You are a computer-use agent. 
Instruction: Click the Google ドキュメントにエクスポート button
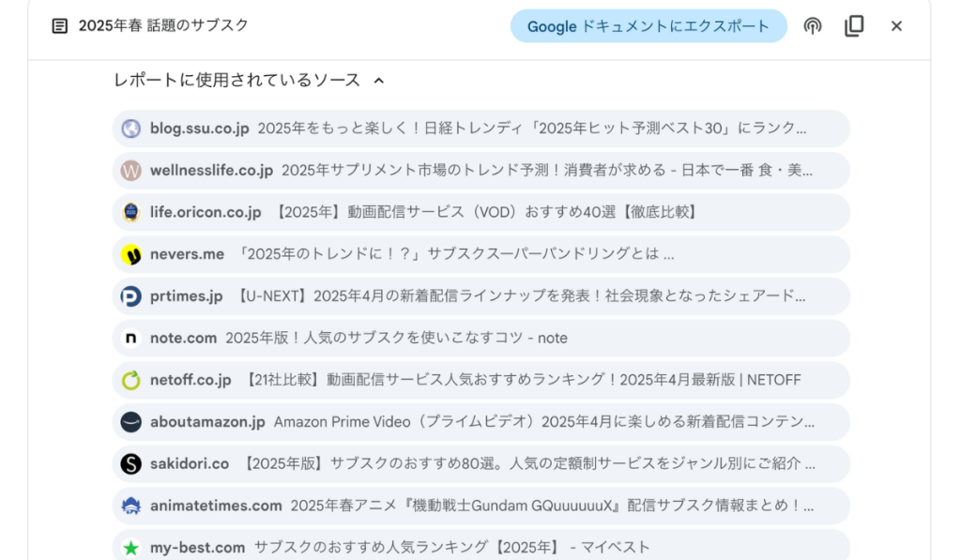(x=648, y=26)
